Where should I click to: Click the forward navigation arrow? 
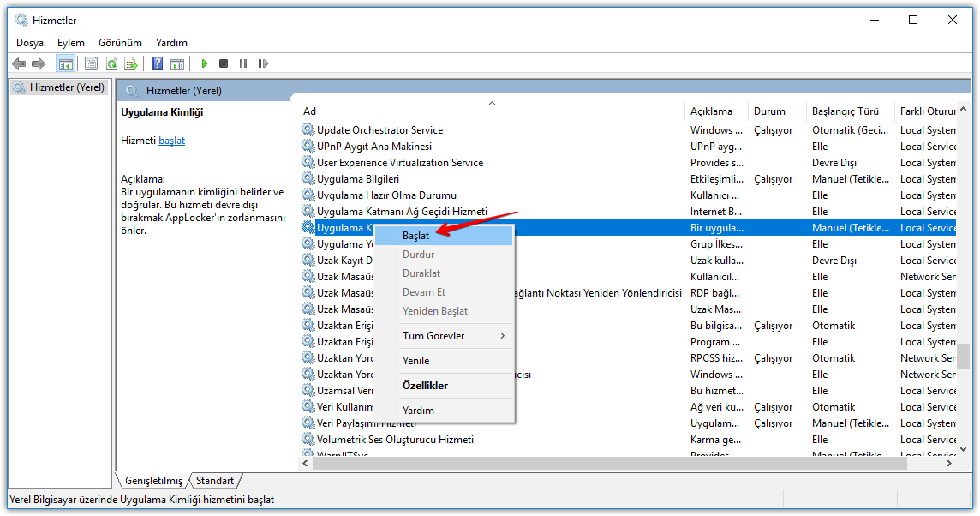(39, 63)
